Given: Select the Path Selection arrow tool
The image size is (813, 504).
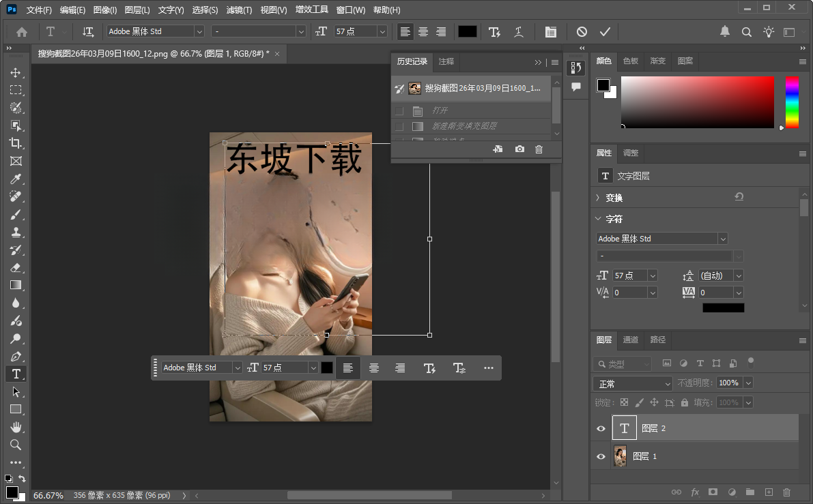Looking at the screenshot, I should coord(16,391).
